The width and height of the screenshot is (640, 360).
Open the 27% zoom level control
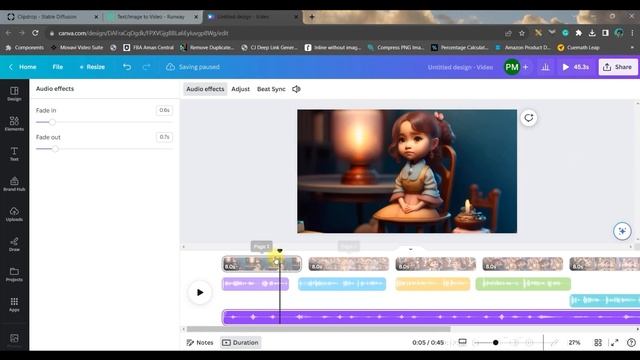click(x=574, y=342)
